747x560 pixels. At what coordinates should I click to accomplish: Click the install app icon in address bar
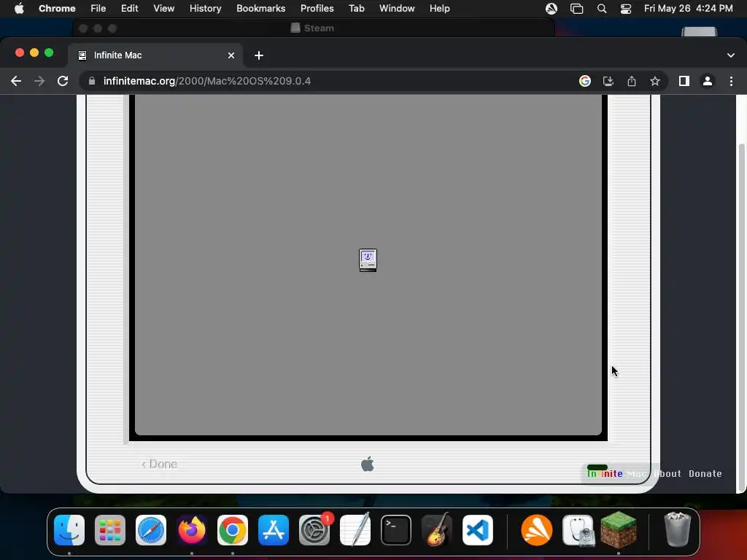pyautogui.click(x=608, y=81)
